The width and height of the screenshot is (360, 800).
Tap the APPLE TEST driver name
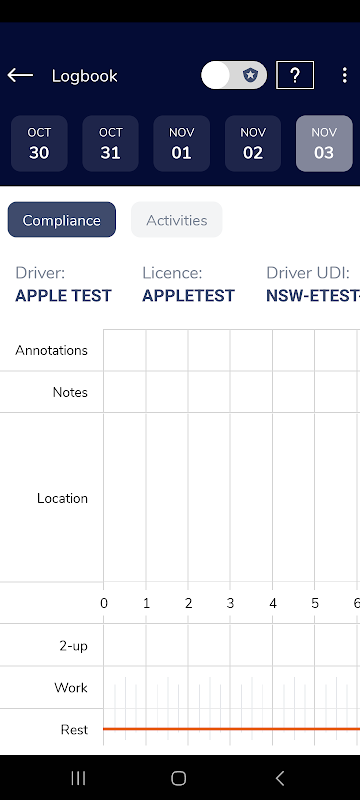click(x=63, y=295)
